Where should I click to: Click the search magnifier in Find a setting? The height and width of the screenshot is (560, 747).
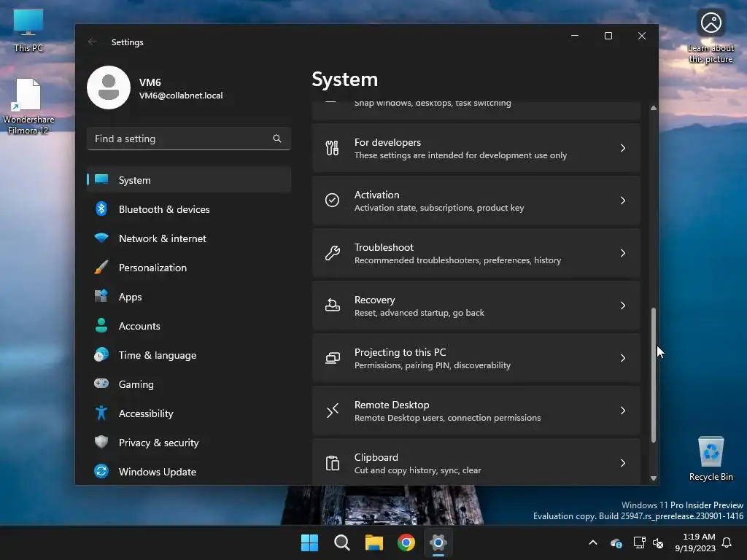click(x=276, y=139)
